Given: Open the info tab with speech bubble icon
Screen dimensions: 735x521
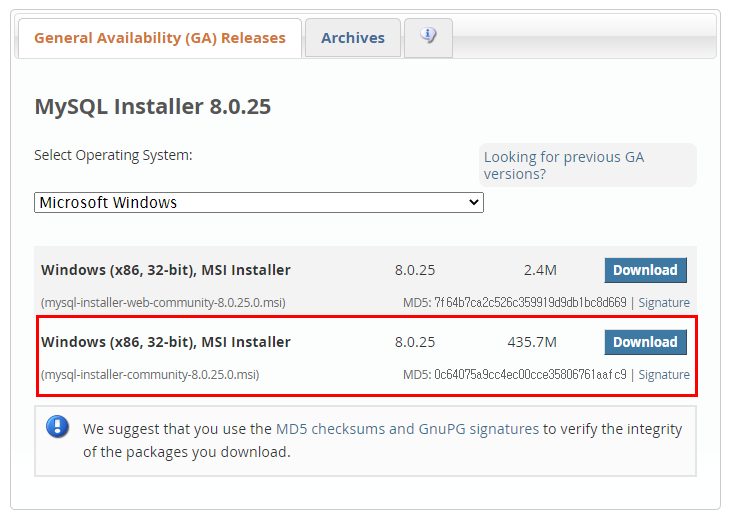Looking at the screenshot, I should (x=428, y=38).
